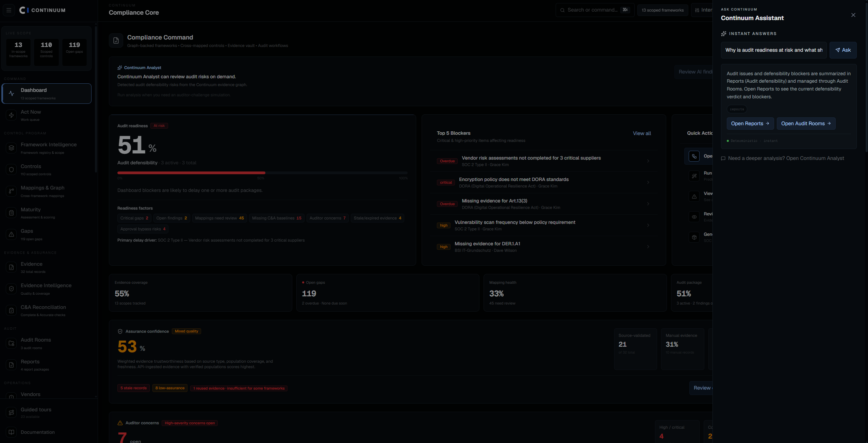Click the Gaps warning triangle icon

12,234
